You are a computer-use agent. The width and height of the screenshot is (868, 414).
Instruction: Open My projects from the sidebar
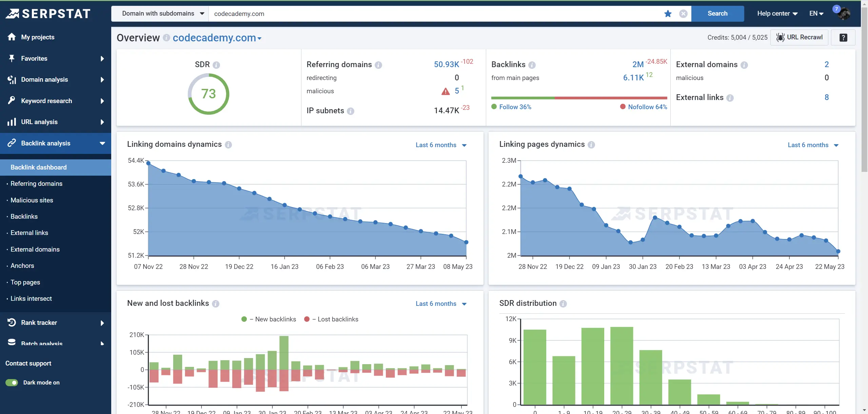pyautogui.click(x=37, y=37)
